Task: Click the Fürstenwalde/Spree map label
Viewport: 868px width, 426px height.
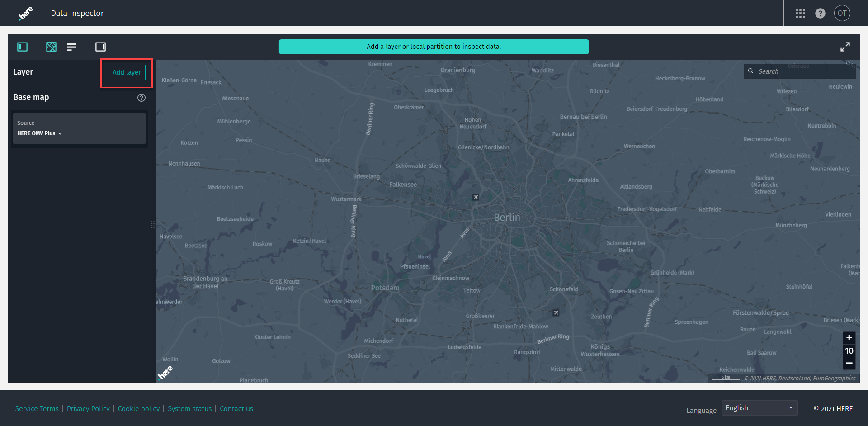Action: (761, 313)
